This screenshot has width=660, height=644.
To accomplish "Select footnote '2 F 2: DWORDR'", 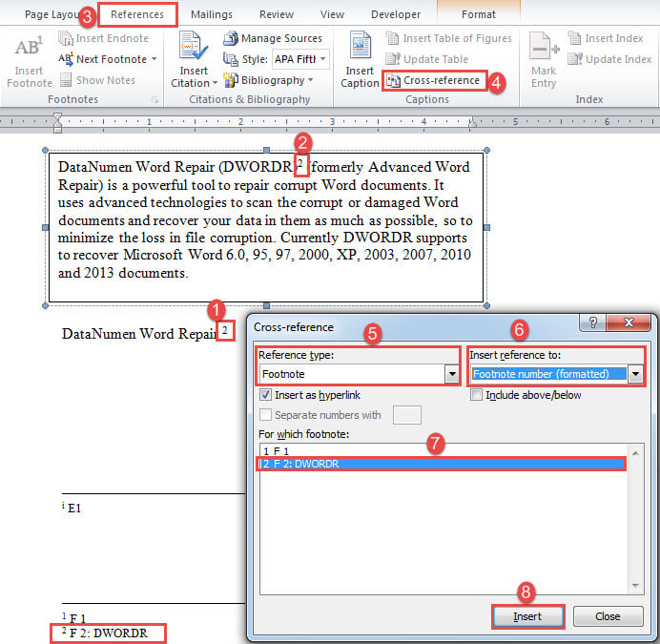I will click(x=443, y=464).
